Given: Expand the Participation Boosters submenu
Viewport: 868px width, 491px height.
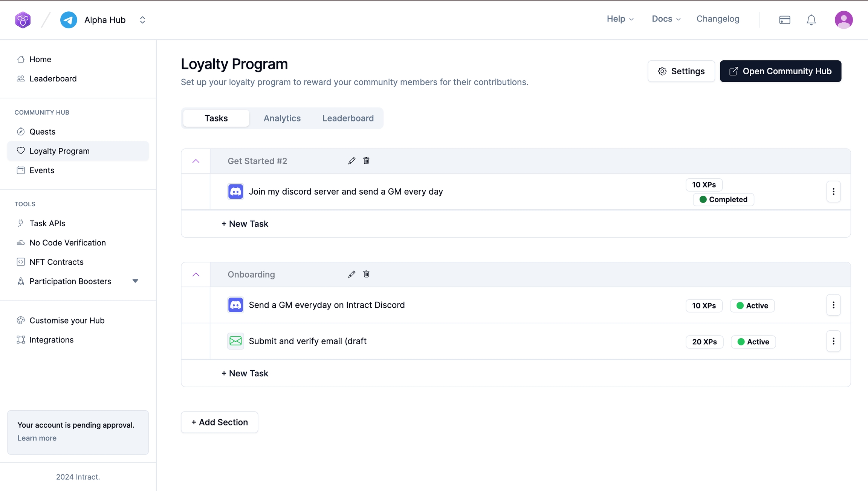Looking at the screenshot, I should tap(135, 281).
